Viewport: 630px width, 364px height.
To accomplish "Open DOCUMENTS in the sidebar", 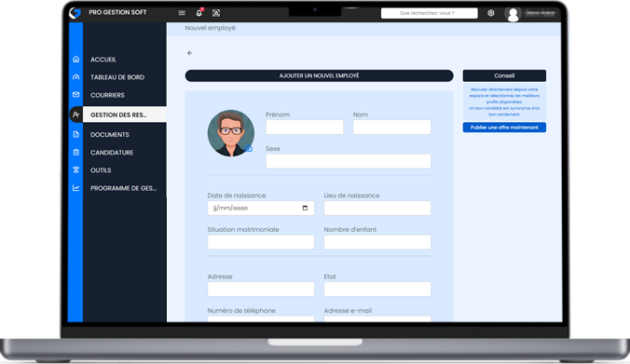I will pyautogui.click(x=110, y=134).
